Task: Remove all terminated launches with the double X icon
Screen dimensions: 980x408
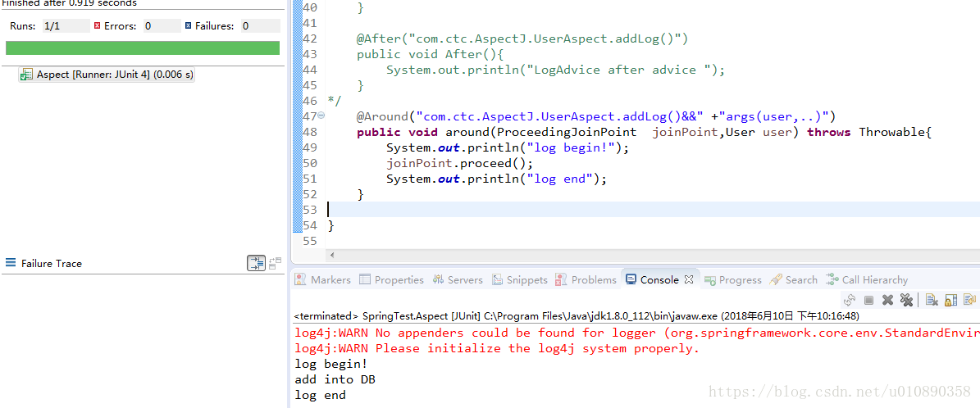Action: (905, 300)
